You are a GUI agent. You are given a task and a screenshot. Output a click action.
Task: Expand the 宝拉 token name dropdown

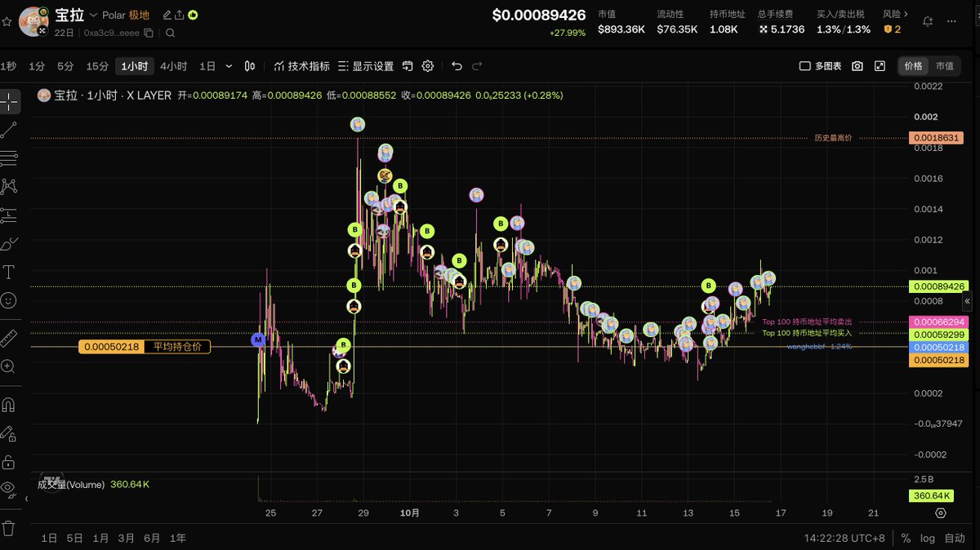click(93, 15)
